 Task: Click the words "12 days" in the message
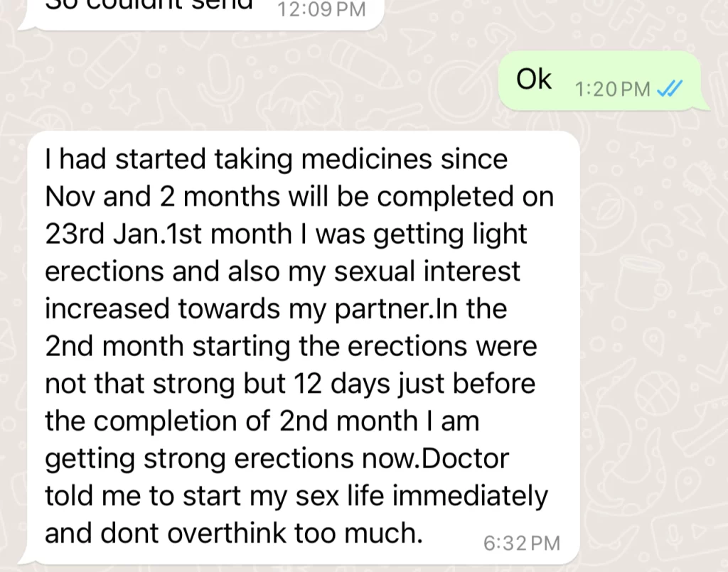click(342, 385)
